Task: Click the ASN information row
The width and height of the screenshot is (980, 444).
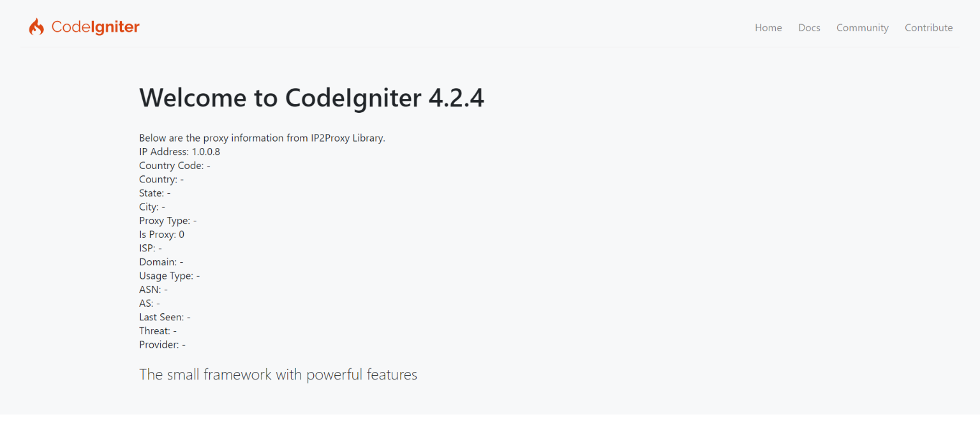Action: point(153,289)
